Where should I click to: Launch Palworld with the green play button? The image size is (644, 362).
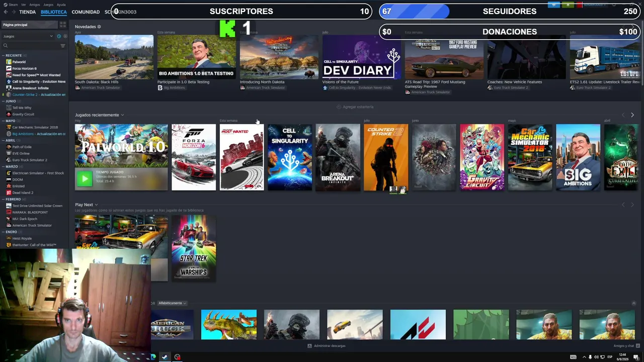pyautogui.click(x=84, y=178)
